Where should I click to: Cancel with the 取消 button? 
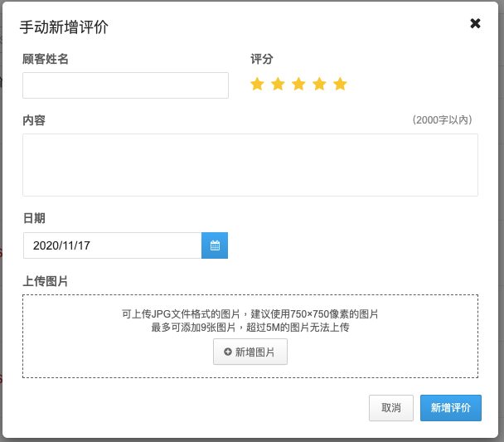tap(391, 408)
